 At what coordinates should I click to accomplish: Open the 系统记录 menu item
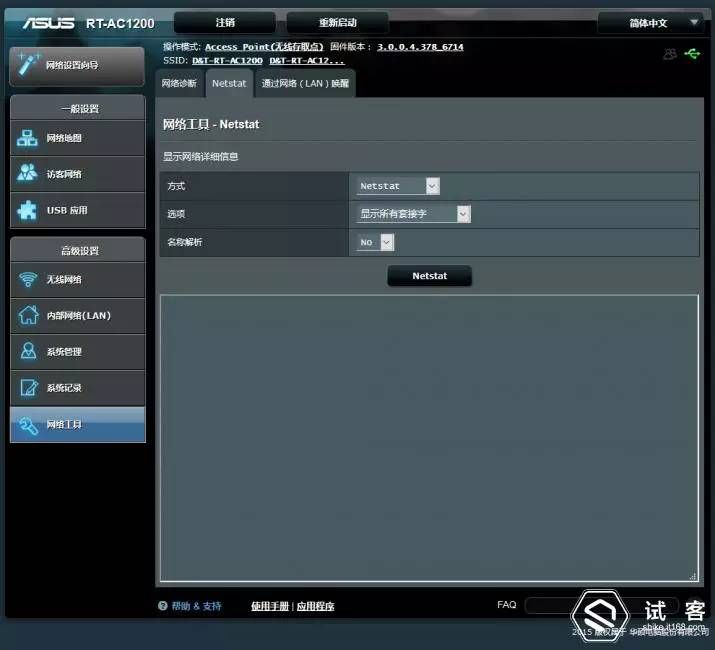(78, 388)
